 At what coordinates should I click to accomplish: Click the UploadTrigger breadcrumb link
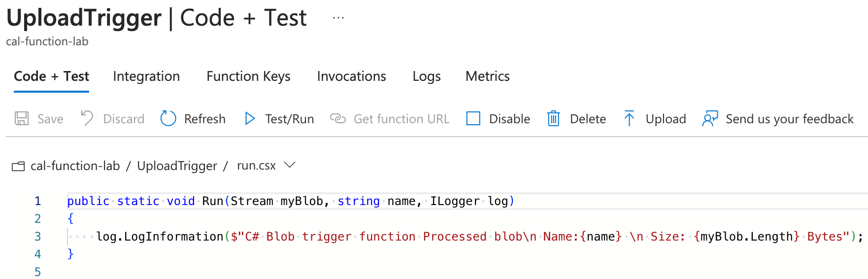pos(177,166)
